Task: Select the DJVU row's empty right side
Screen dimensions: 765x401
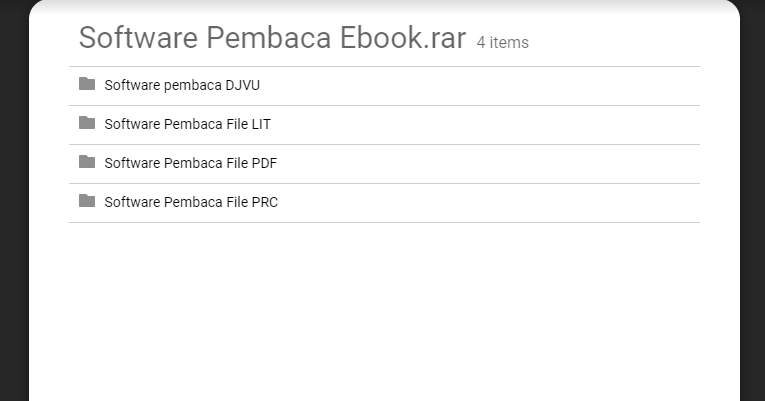Action: (x=480, y=86)
